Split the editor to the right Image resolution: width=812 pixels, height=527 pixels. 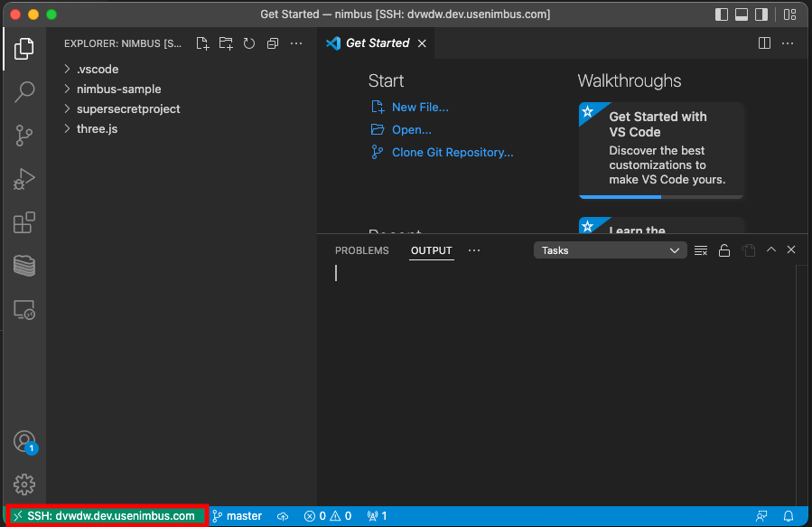tap(764, 43)
